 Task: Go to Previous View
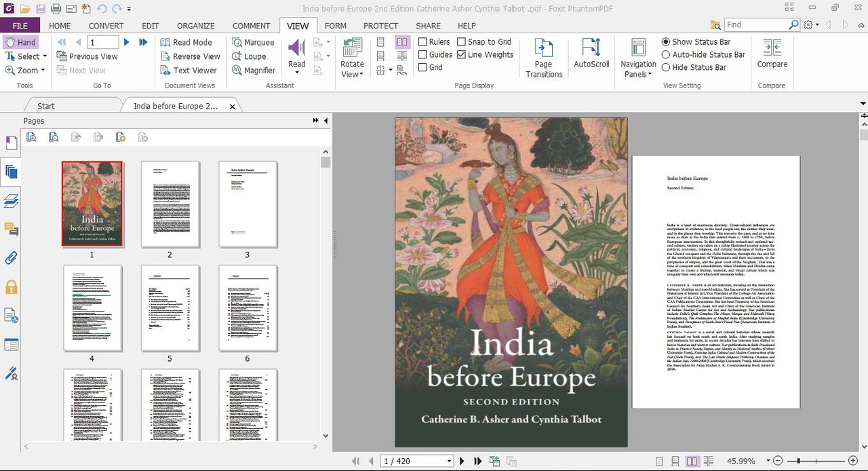[x=87, y=56]
